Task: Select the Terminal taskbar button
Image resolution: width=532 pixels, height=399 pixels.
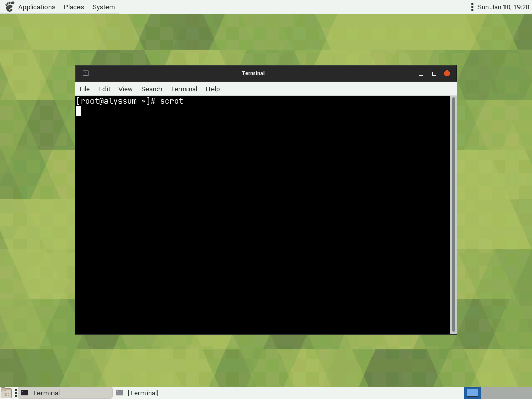Action: [x=65, y=393]
